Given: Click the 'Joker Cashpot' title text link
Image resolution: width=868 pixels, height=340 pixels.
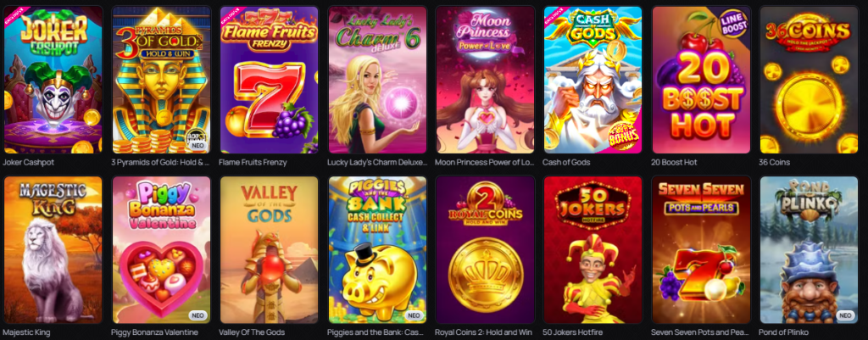Looking at the screenshot, I should [28, 162].
